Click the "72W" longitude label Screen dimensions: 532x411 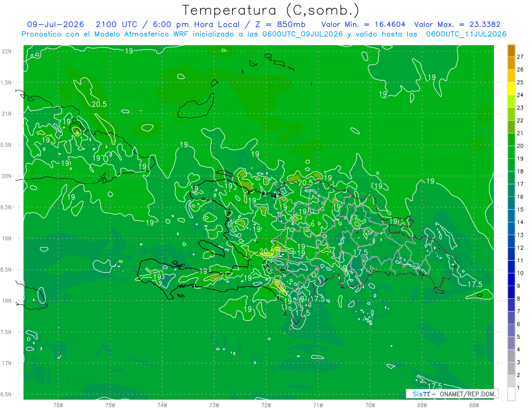pos(266,405)
